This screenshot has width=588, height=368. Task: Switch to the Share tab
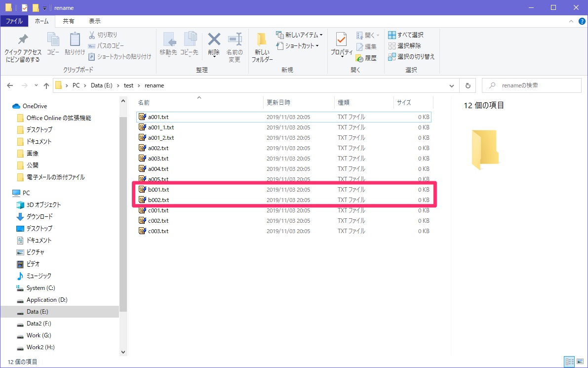pyautogui.click(x=68, y=21)
